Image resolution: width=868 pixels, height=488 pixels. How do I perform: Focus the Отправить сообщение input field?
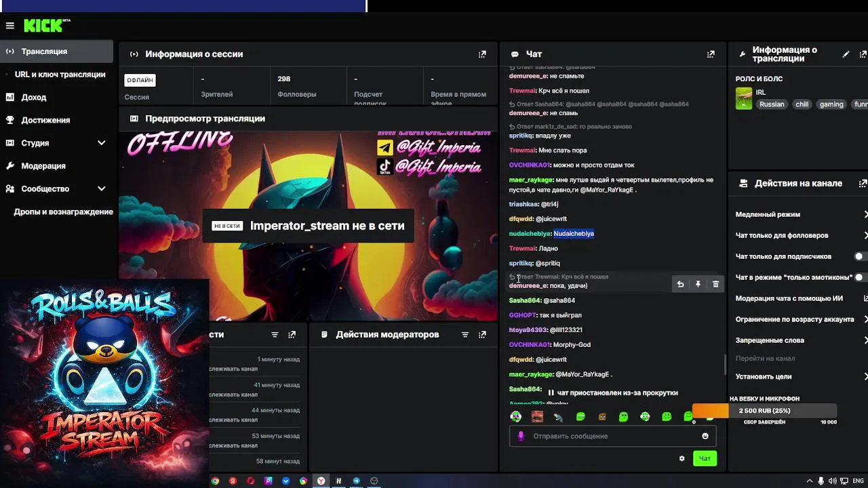pos(612,436)
